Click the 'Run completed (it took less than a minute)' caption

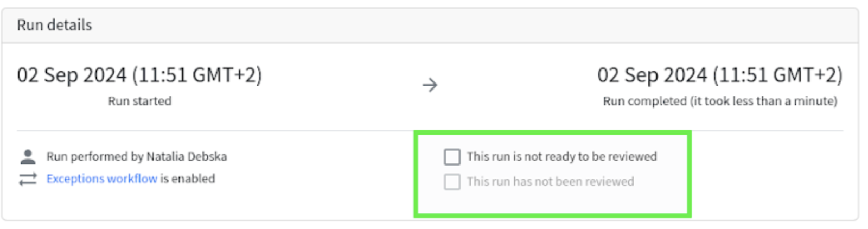click(720, 101)
